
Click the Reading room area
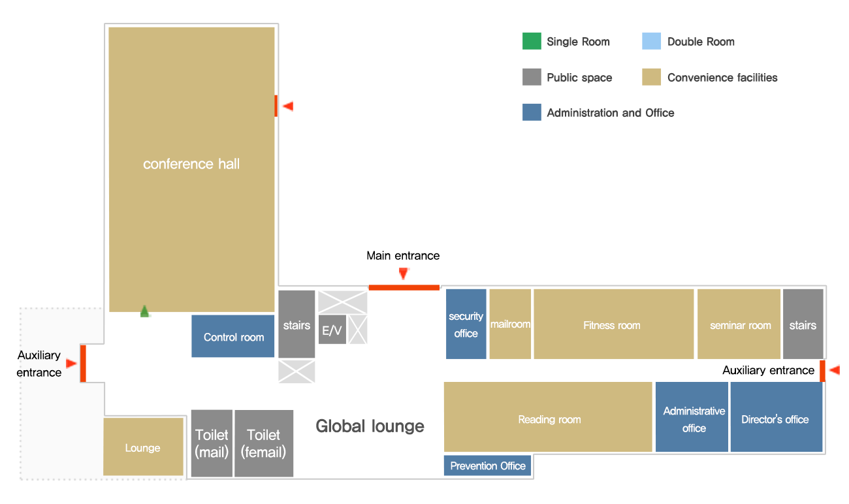point(548,417)
